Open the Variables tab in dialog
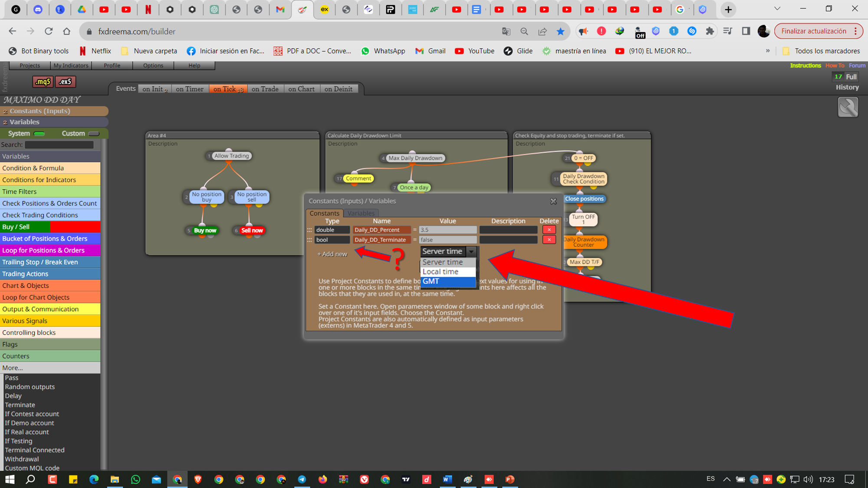The width and height of the screenshot is (868, 488). tap(361, 213)
